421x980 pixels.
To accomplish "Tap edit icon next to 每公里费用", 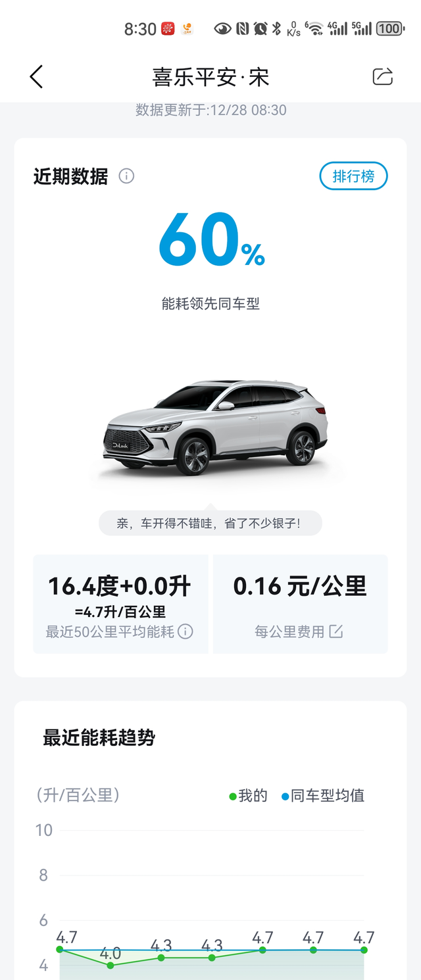I will 336,631.
